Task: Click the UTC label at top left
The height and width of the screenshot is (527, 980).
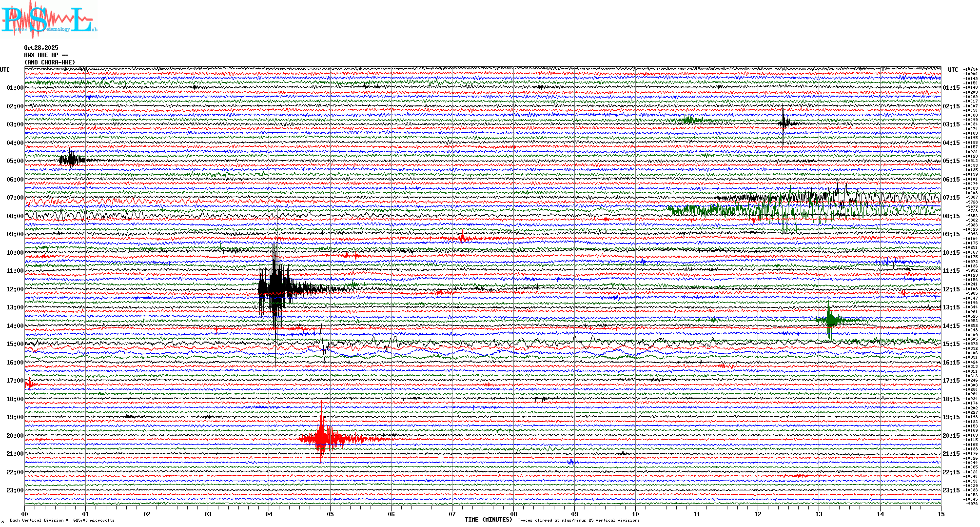Action: coord(5,70)
